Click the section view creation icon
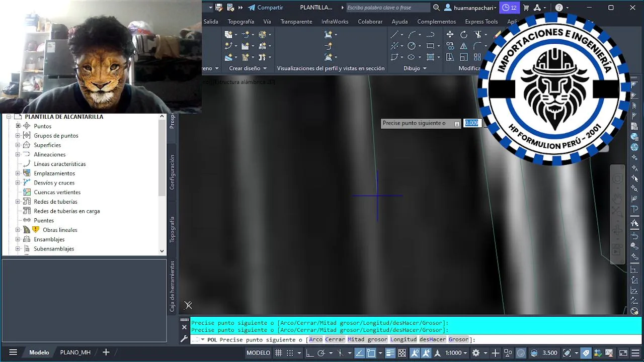The height and width of the screenshot is (362, 644). click(328, 57)
